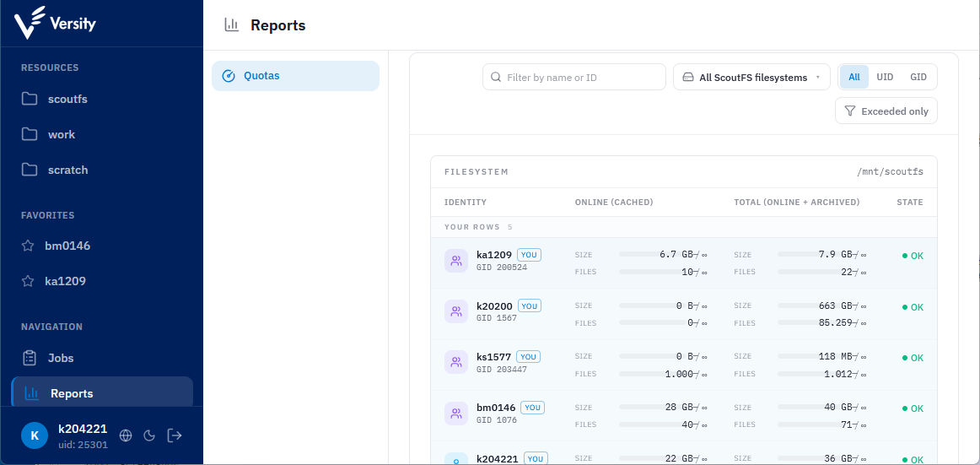Click the 85.259 total files value
The width and height of the screenshot is (980, 465).
[834, 323]
